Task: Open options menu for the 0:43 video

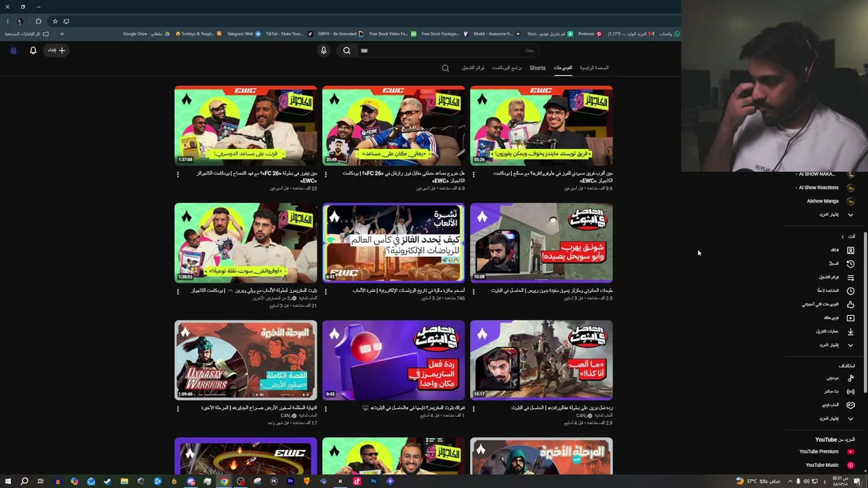Action: click(326, 409)
